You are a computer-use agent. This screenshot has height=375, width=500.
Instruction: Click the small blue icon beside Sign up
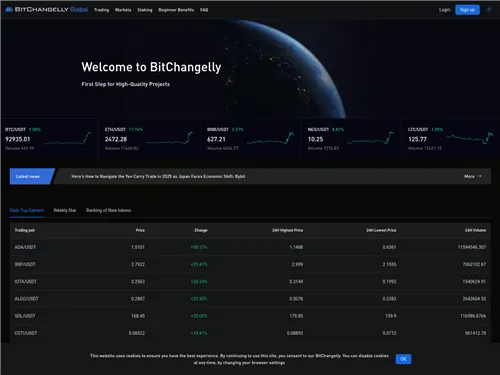point(489,10)
